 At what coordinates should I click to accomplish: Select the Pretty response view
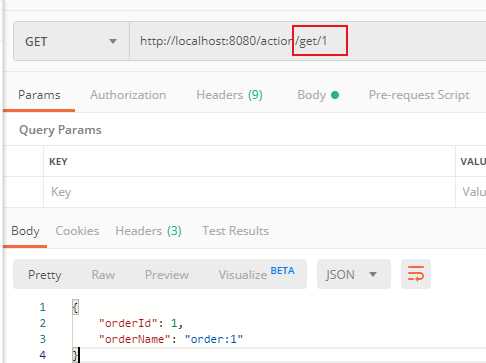tap(44, 275)
